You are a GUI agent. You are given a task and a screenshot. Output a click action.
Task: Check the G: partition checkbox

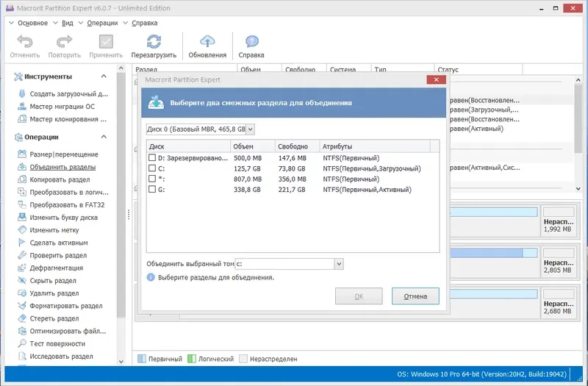(x=152, y=190)
